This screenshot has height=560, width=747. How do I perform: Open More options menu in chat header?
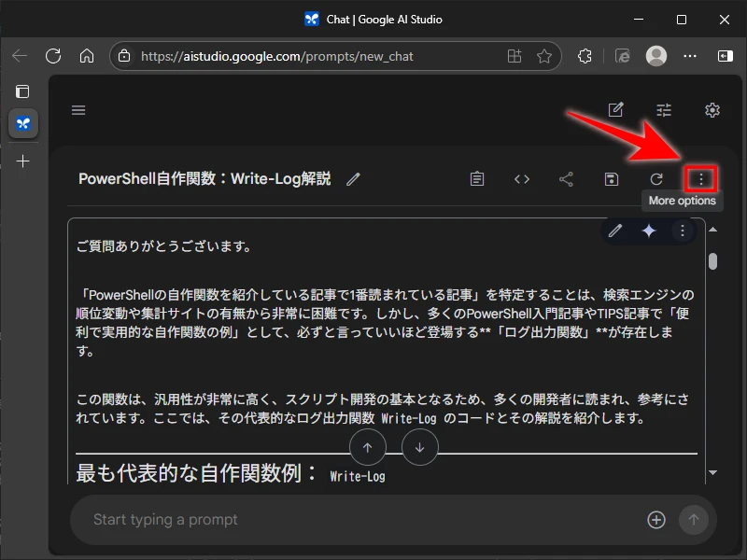click(x=701, y=179)
